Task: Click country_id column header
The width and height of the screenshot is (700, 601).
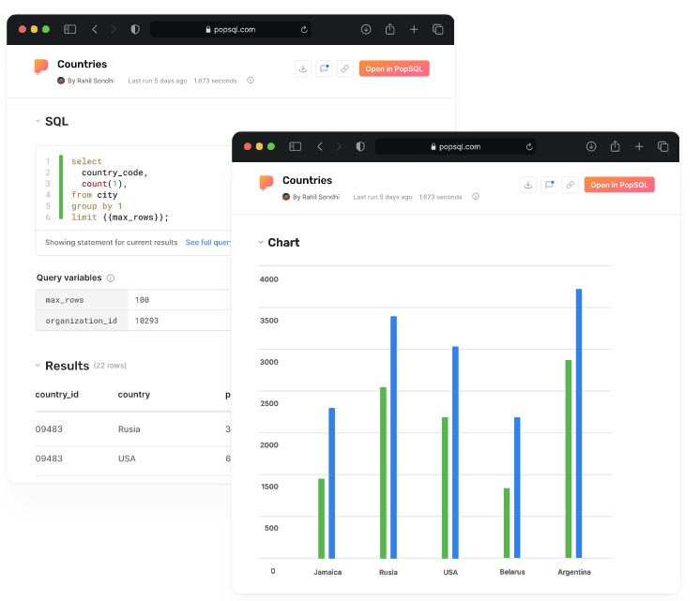Action: click(x=56, y=395)
